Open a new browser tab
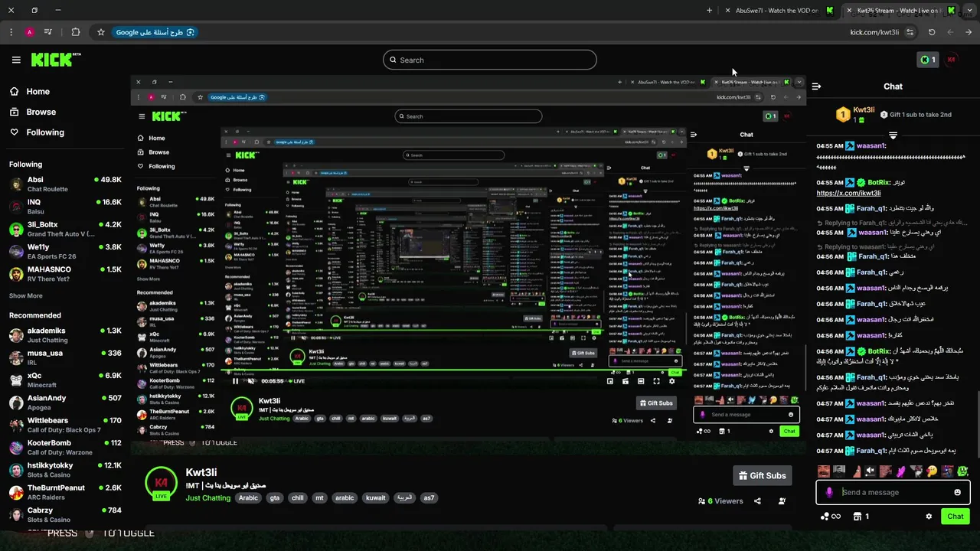 pyautogui.click(x=709, y=11)
